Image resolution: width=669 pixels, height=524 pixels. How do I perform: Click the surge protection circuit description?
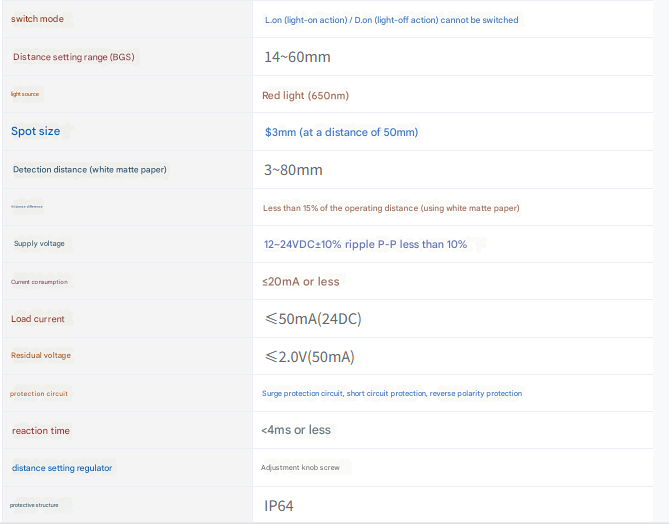click(x=391, y=394)
